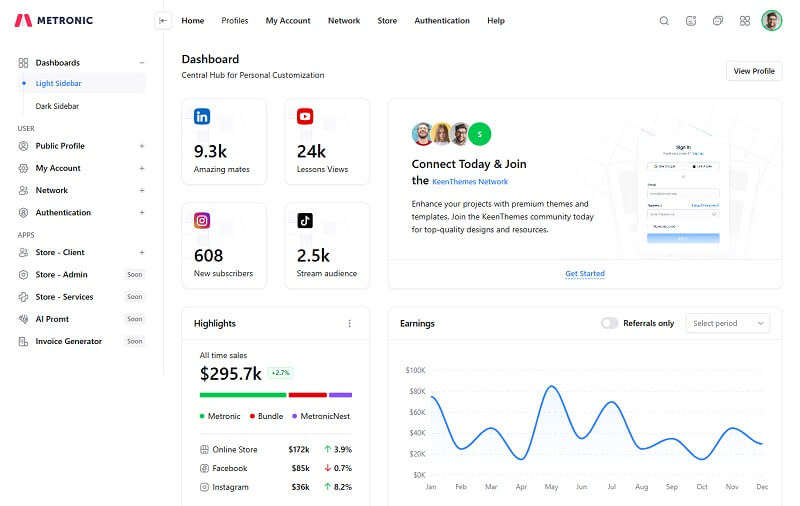Click the May label on Earnings chart
Image resolution: width=800 pixels, height=506 pixels.
(x=552, y=487)
